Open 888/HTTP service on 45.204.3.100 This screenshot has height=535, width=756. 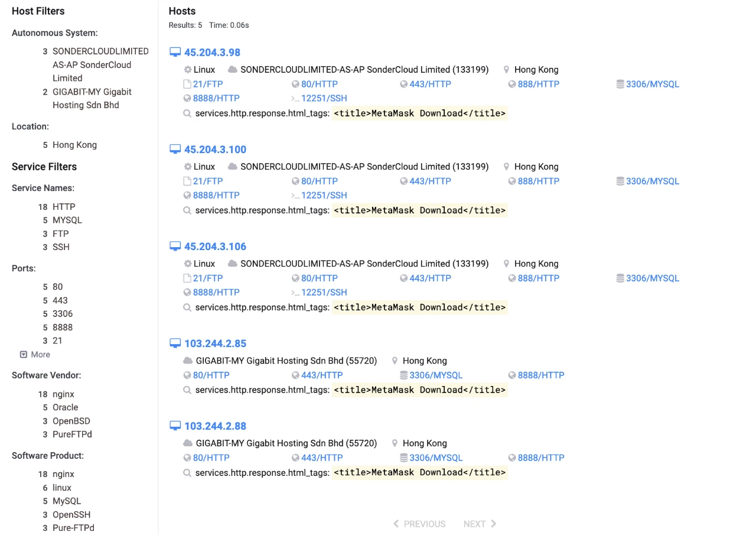(x=538, y=181)
